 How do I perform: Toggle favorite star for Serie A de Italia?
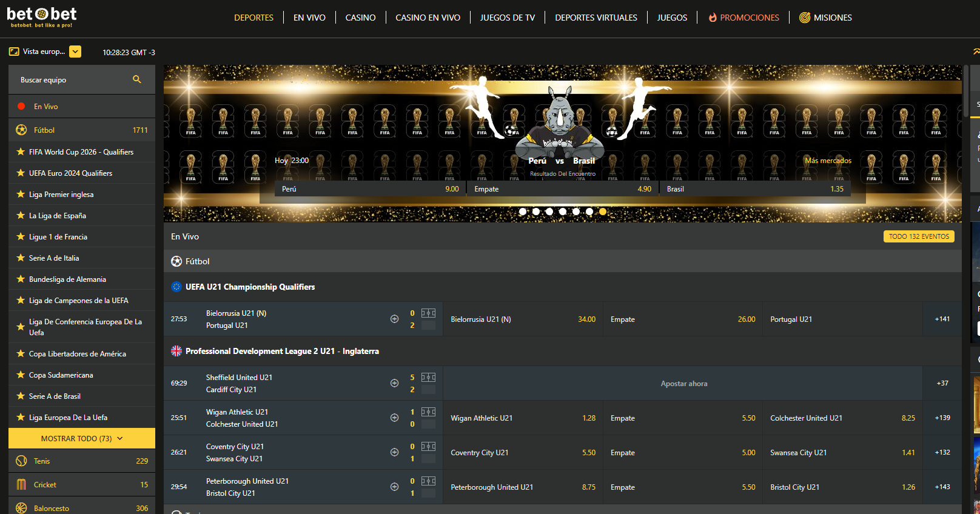coord(21,258)
